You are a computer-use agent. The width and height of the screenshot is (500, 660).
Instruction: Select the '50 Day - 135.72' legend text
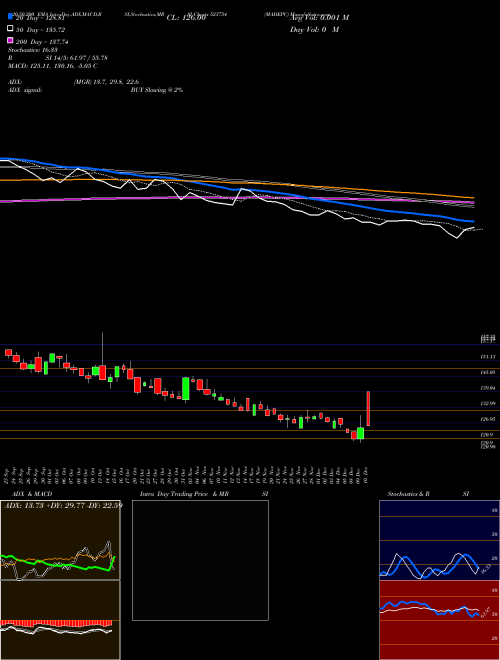pyautogui.click(x=41, y=30)
